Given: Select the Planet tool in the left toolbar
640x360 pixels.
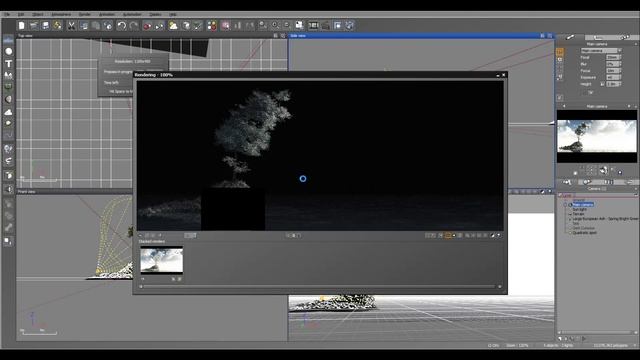Looking at the screenshot, I should pyautogui.click(x=8, y=99).
